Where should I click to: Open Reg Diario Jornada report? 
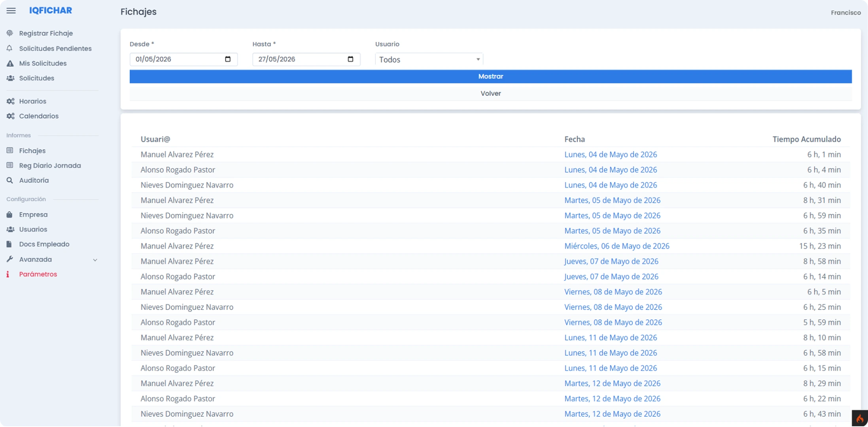click(50, 166)
